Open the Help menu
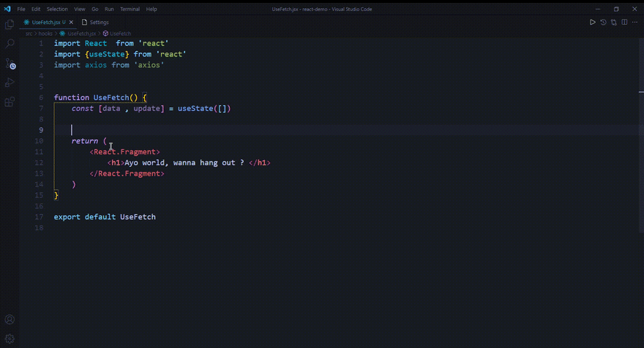 tap(151, 9)
